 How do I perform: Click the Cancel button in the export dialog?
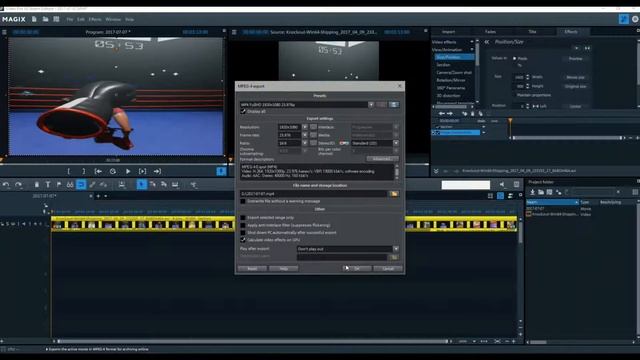(x=388, y=269)
